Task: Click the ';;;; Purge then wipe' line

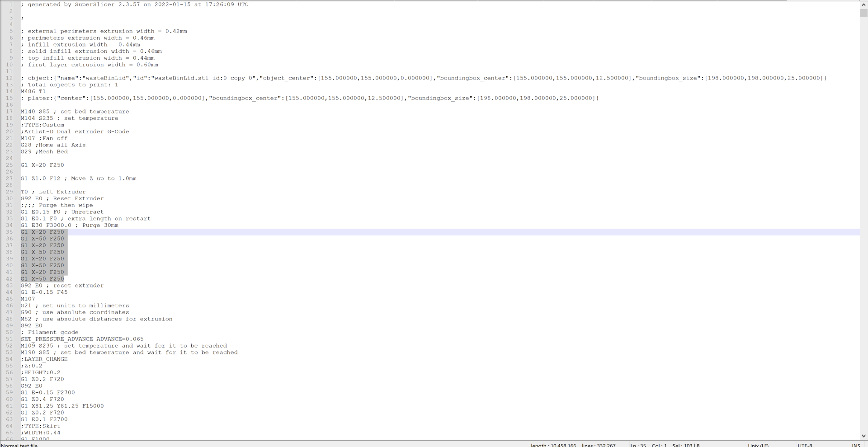Action: tap(57, 205)
